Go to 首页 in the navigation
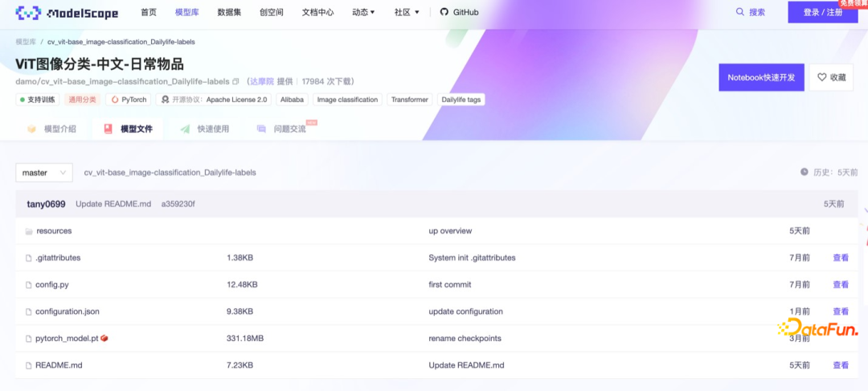The height and width of the screenshot is (391, 868). (x=149, y=11)
